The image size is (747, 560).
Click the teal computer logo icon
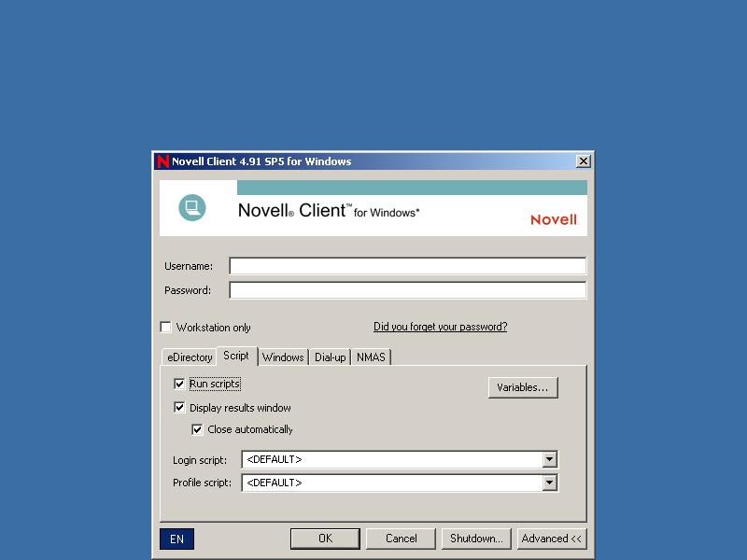192,207
